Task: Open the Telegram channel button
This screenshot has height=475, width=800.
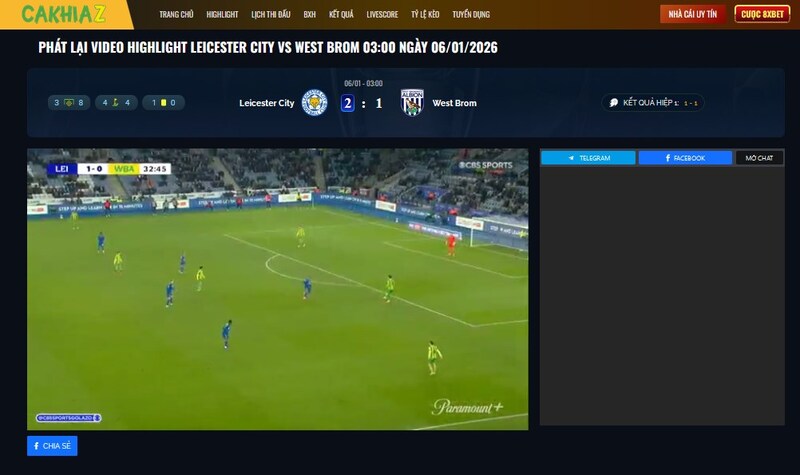Action: click(x=588, y=158)
